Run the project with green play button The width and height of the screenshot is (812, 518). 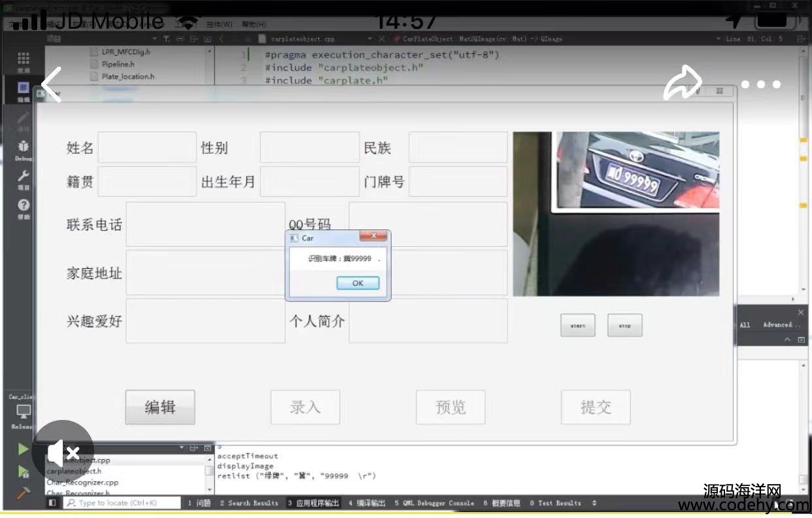click(x=24, y=449)
